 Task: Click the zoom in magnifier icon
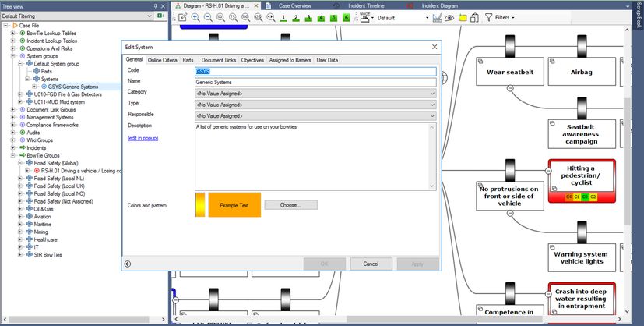click(x=195, y=17)
